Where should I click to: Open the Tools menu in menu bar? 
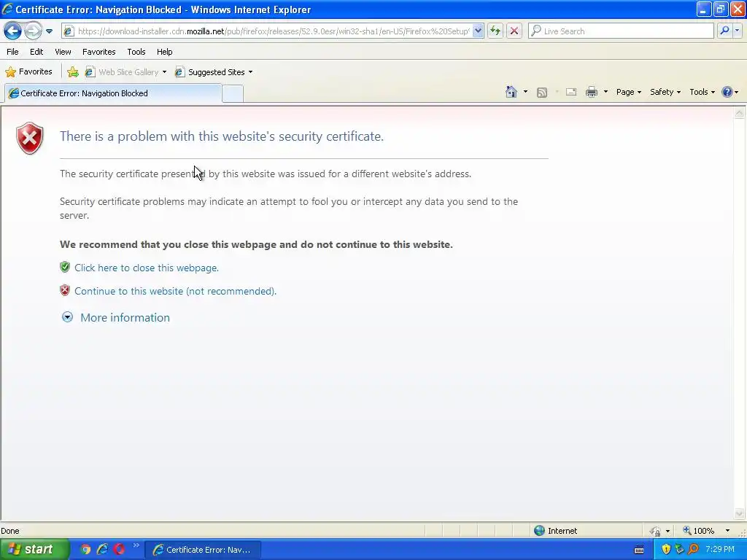(x=136, y=52)
